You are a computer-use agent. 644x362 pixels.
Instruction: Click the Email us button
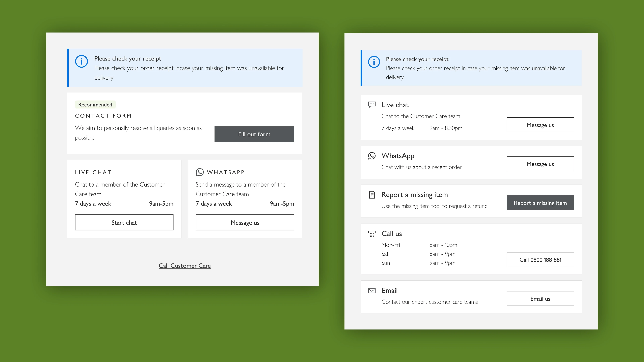click(540, 298)
